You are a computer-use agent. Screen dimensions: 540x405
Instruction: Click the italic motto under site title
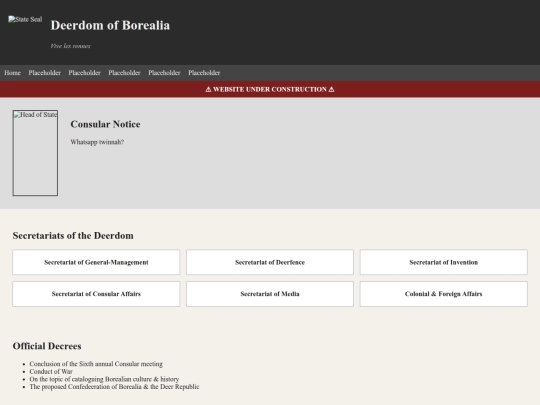point(71,46)
